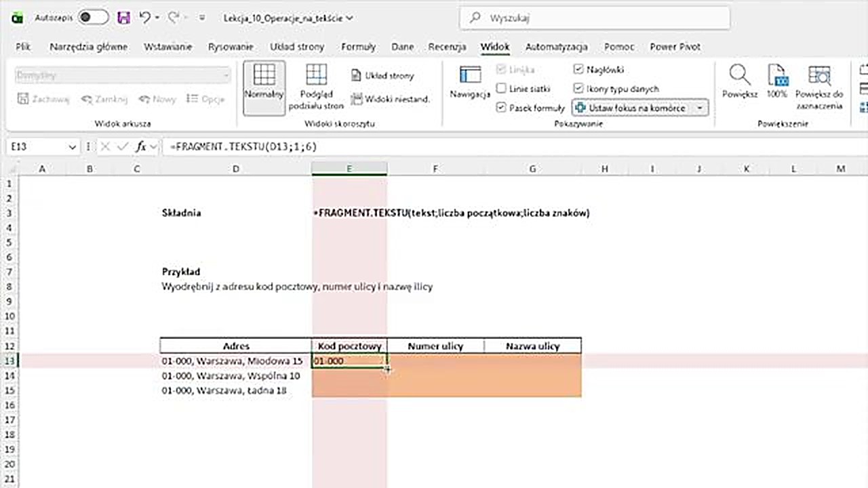Click the fill handle of cell E13
This screenshot has height=488, width=868.
[387, 368]
